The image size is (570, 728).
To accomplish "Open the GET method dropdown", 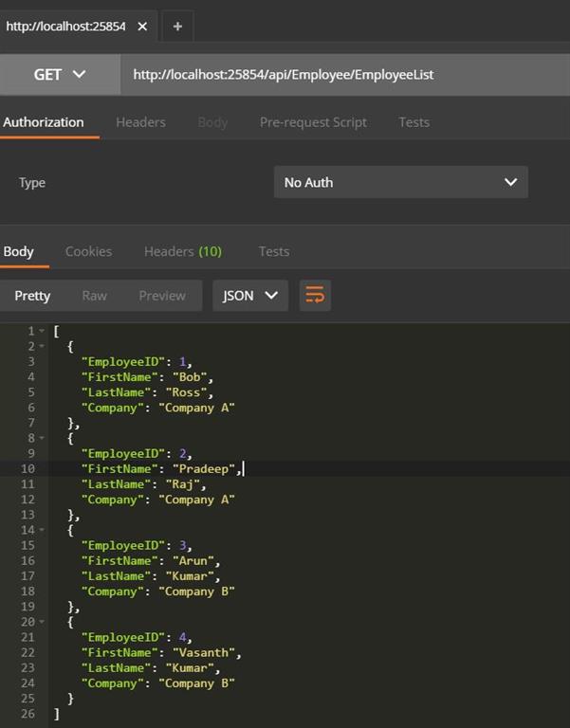I will coord(60,74).
